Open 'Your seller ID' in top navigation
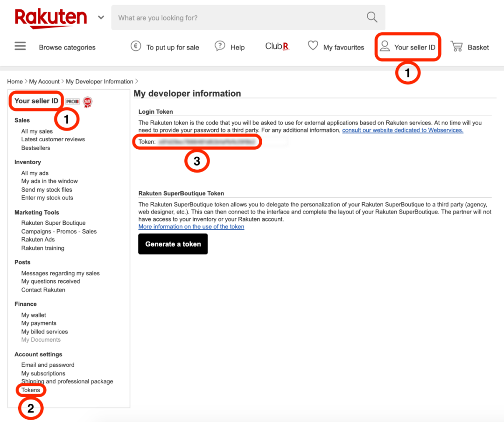This screenshot has height=422, width=504. pyautogui.click(x=415, y=48)
